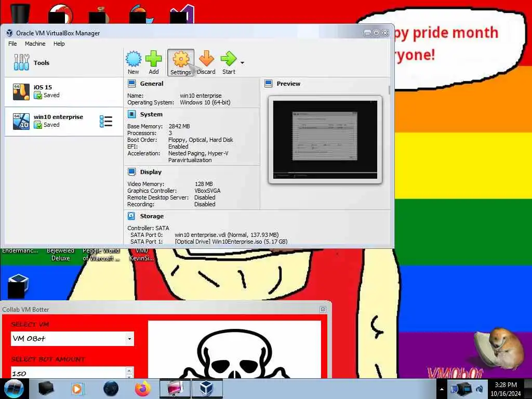
Task: Click the bot amount field showing 150
Action: pyautogui.click(x=68, y=373)
